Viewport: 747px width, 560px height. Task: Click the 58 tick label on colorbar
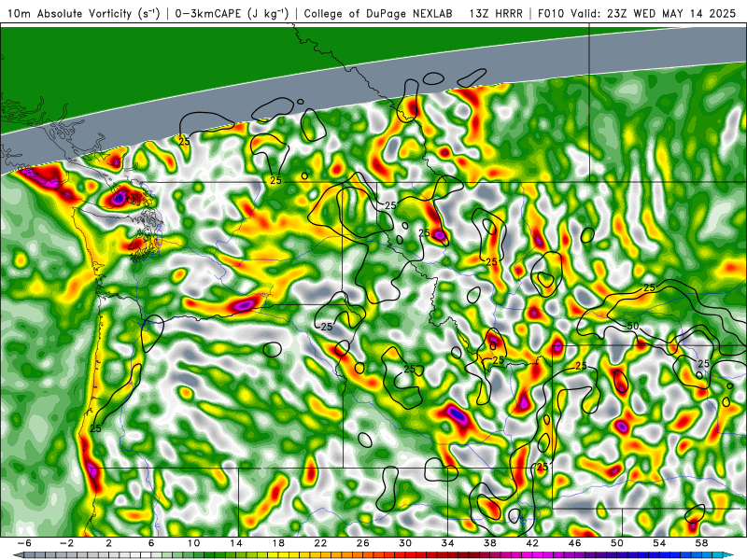click(x=702, y=543)
